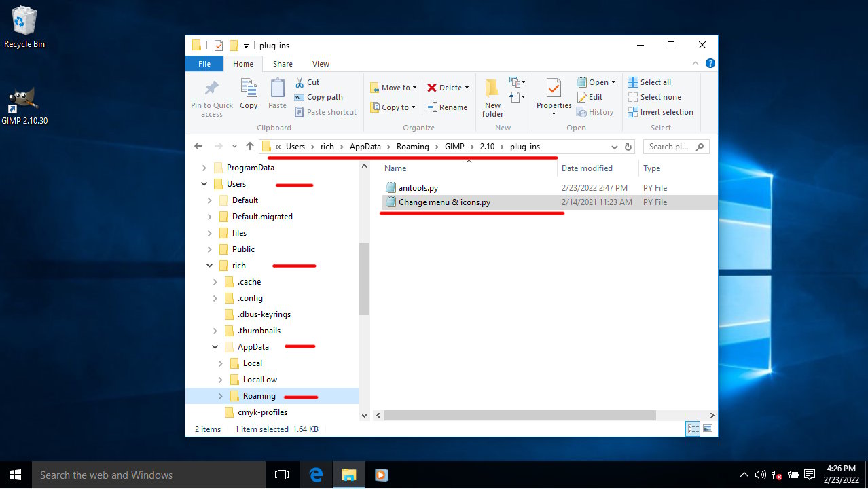Expand the Roaming folder in tree
This screenshot has height=489, width=868.
[220, 396]
